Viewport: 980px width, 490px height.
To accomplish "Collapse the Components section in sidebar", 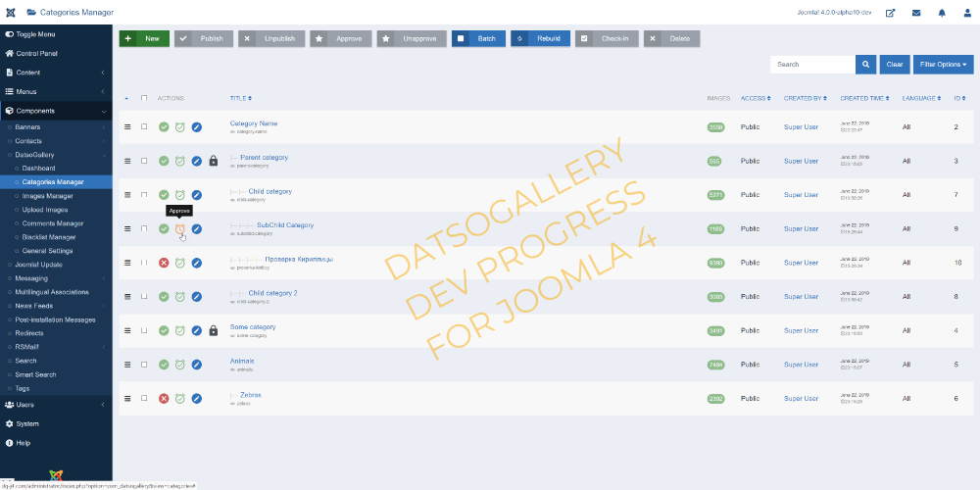I will pyautogui.click(x=56, y=111).
